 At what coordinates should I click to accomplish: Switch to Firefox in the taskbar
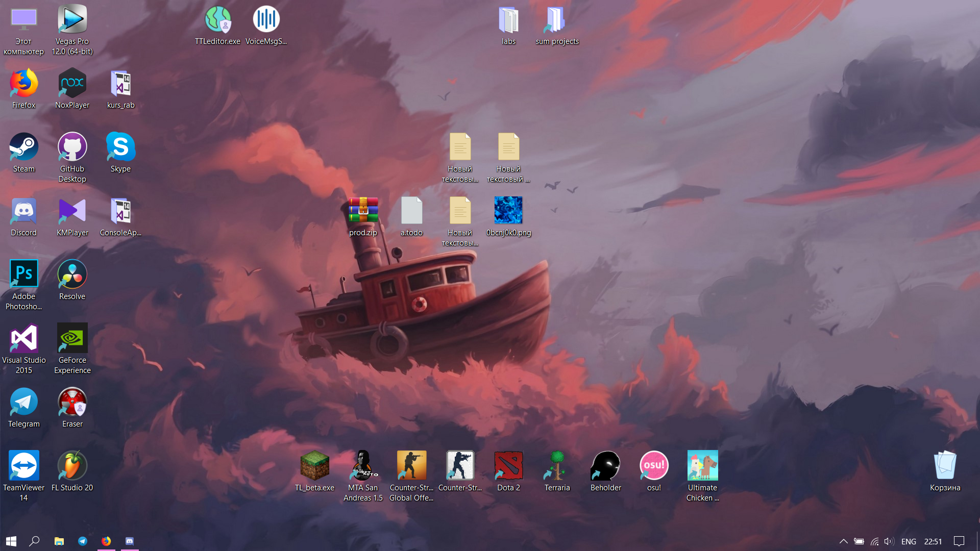pyautogui.click(x=106, y=541)
